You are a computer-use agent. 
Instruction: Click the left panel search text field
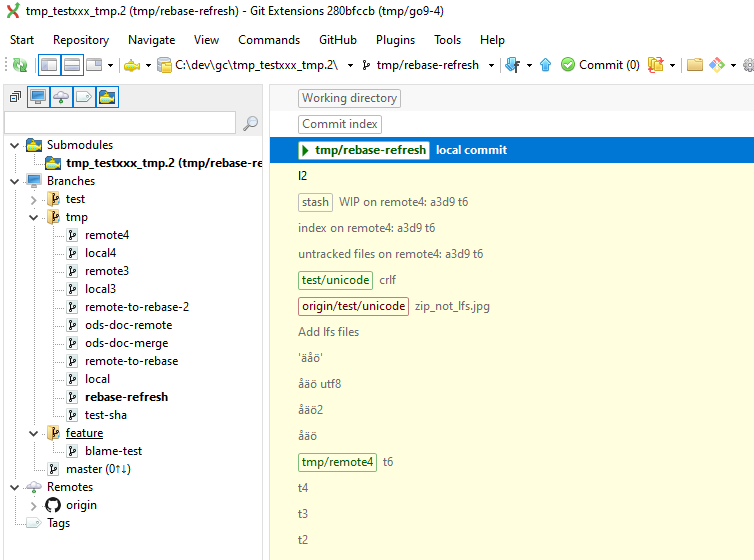click(120, 123)
